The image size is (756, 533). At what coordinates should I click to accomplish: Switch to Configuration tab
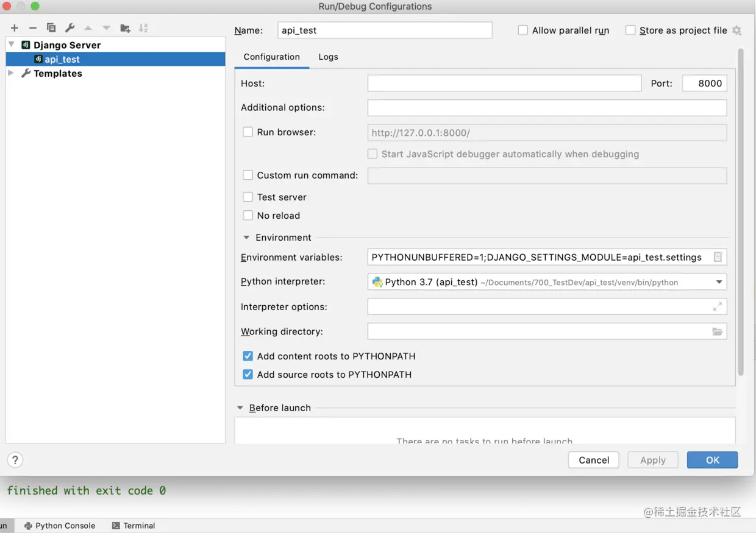click(272, 57)
